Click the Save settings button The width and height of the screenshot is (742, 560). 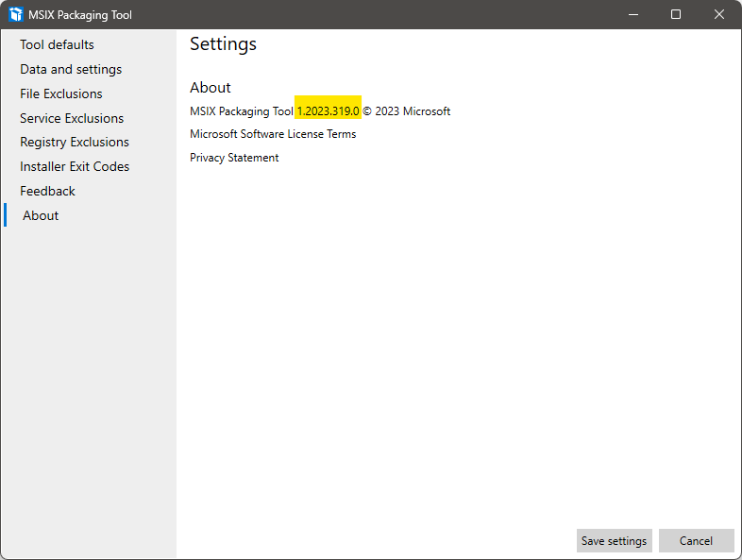click(x=614, y=541)
